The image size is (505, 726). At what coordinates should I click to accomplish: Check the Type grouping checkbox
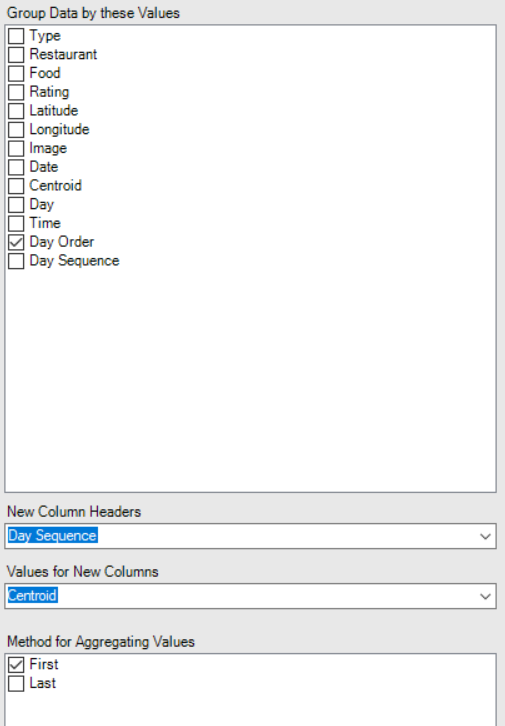point(16,36)
